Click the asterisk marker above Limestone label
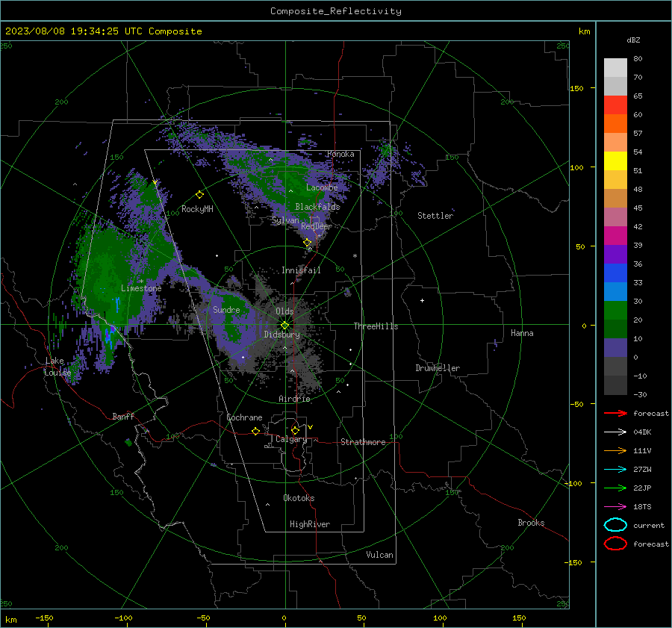The image size is (672, 628). click(141, 282)
